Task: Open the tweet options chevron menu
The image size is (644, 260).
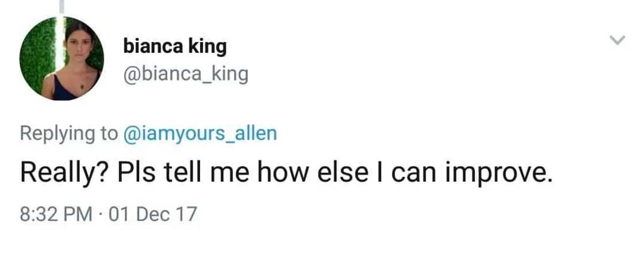Action: [617, 40]
